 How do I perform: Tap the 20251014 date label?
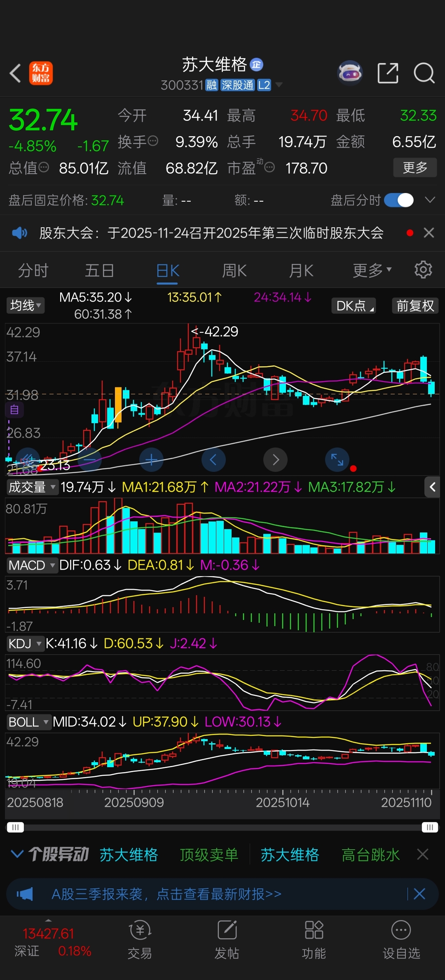pos(283,802)
